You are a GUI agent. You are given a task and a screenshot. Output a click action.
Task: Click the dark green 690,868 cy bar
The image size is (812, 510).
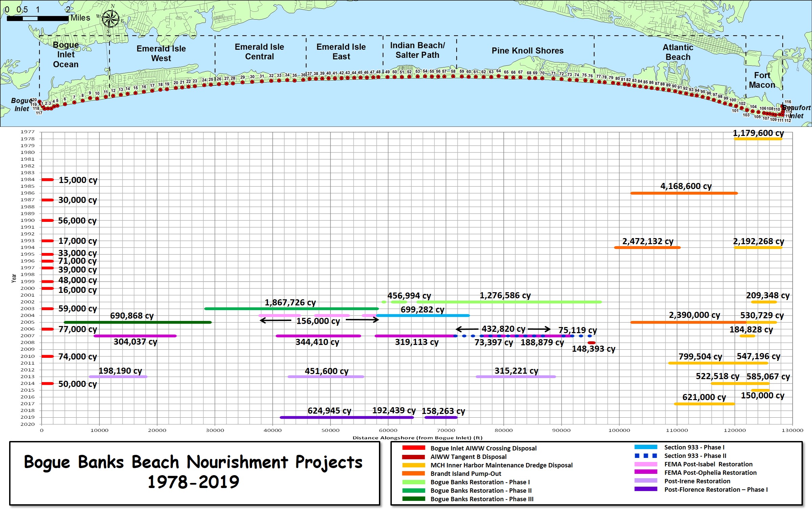pyautogui.click(x=137, y=322)
